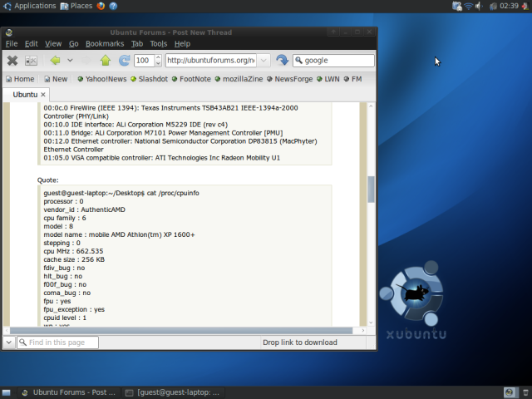The image size is (532, 399).
Task: Click the show desktop icon in taskbar
Action: click(x=6, y=392)
